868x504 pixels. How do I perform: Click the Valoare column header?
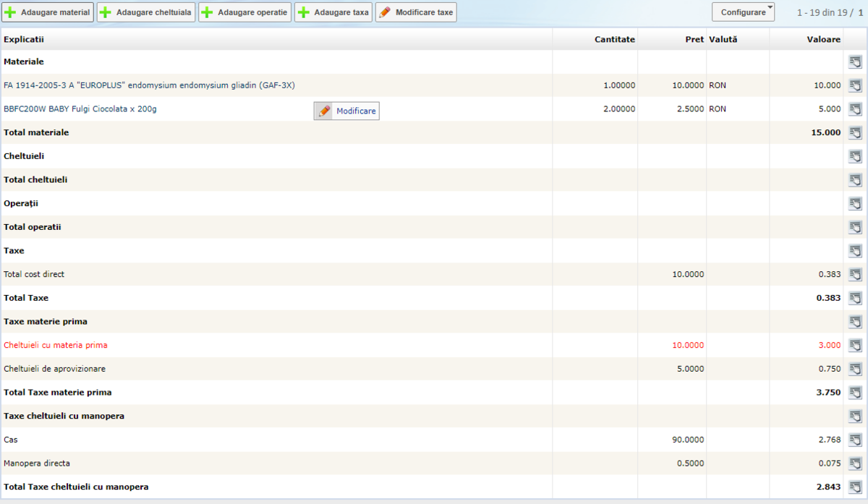[x=823, y=39]
